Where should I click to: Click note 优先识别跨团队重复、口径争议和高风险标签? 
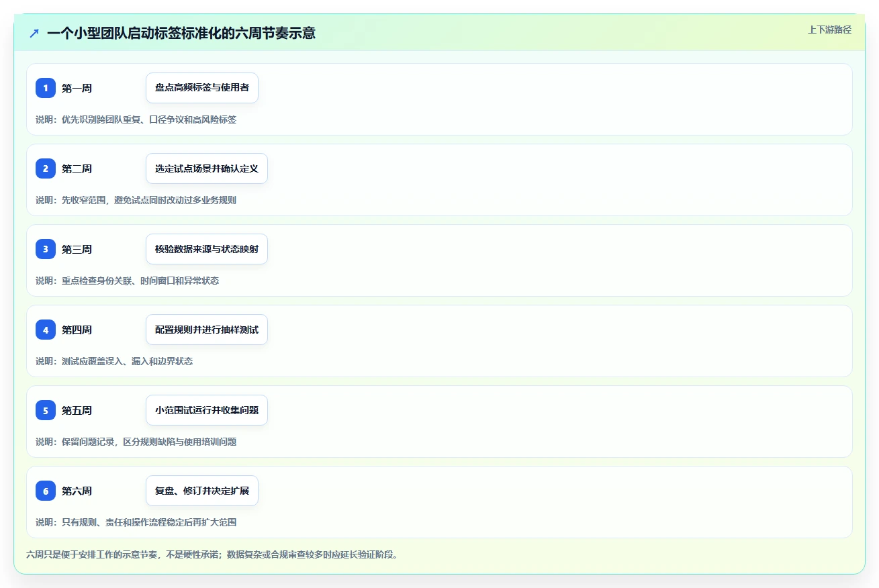[149, 119]
